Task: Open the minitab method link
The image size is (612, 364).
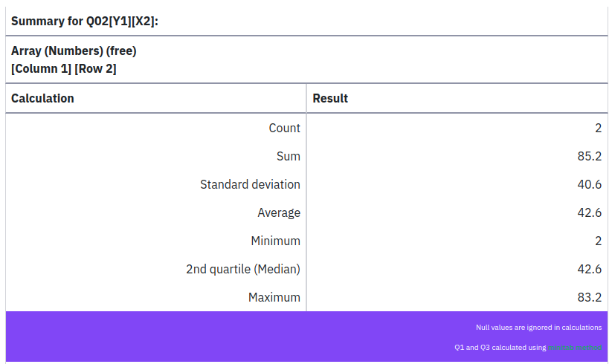Action: coord(575,347)
